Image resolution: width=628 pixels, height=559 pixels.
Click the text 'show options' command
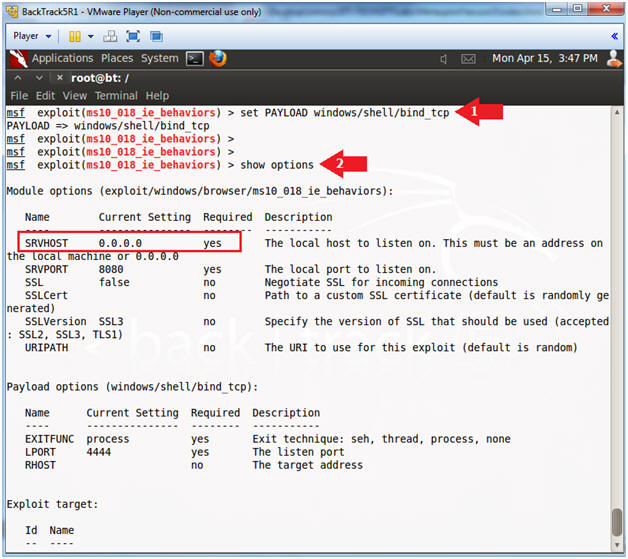click(277, 165)
